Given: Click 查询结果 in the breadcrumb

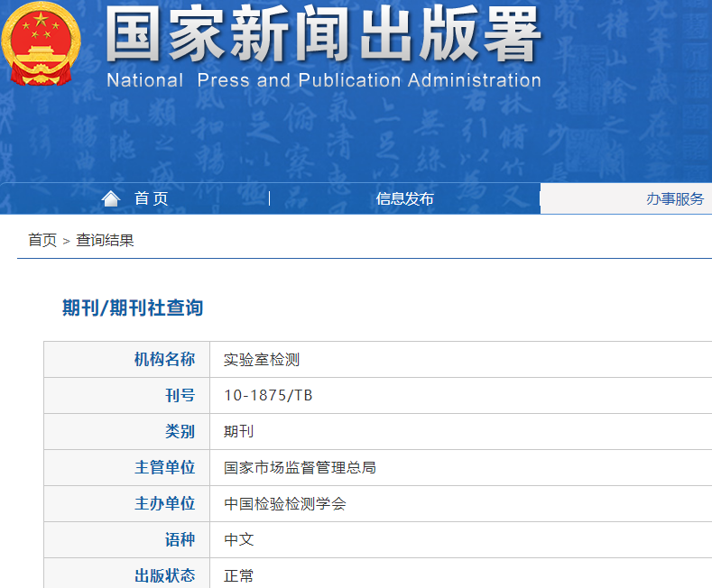Looking at the screenshot, I should (105, 240).
